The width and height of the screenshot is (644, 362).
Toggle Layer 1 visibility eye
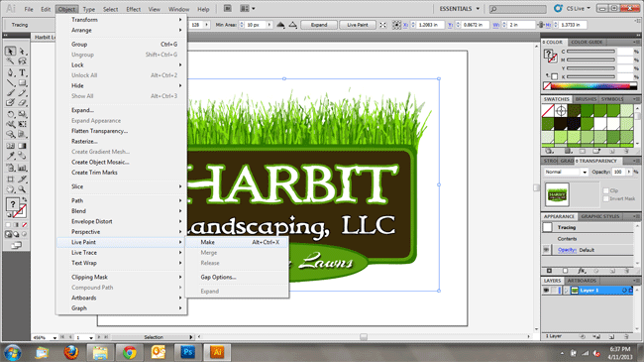tap(546, 291)
